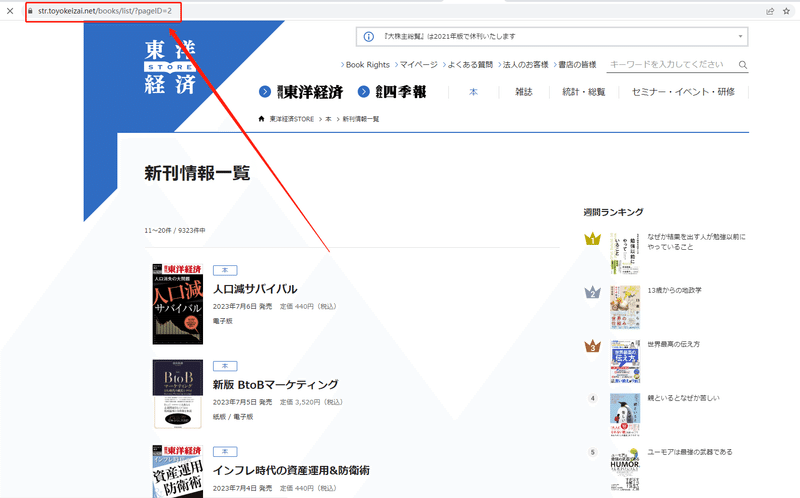Click the 新刊情報一覧 breadcrumb text
Screen dimensions: 800x498
[x=361, y=119]
